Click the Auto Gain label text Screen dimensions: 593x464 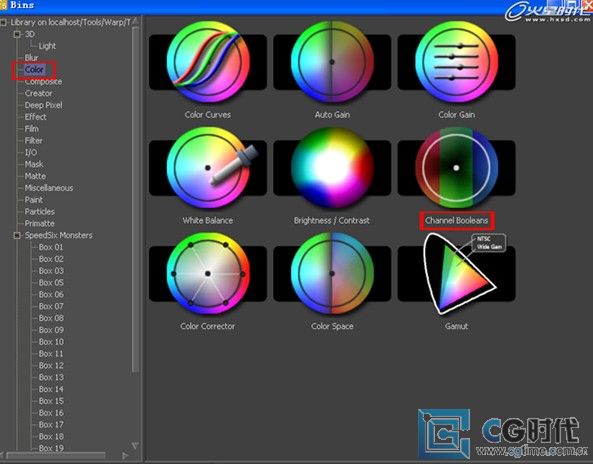click(332, 115)
